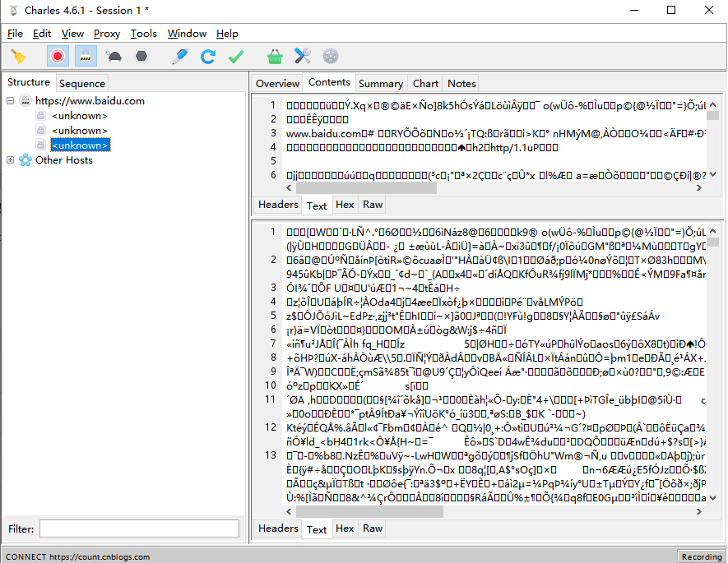Open Settings gear icon

pos(331,57)
